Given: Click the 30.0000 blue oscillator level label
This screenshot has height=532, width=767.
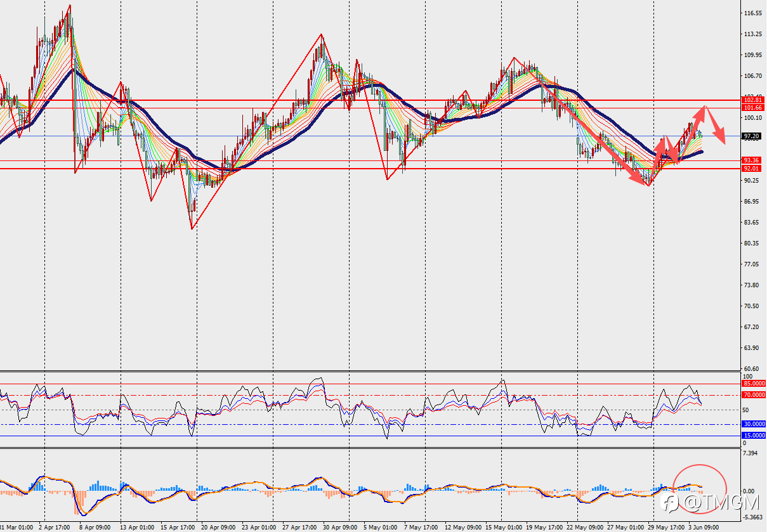Looking at the screenshot, I should coord(754,424).
